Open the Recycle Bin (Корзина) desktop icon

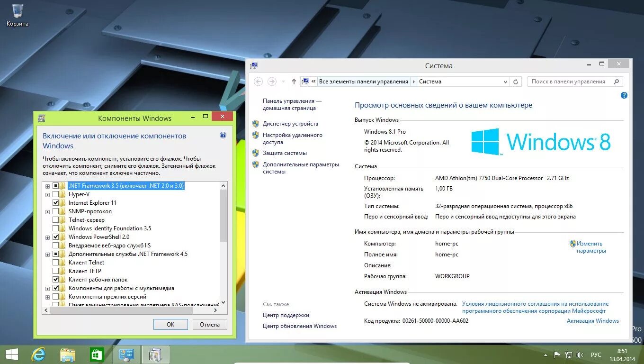pyautogui.click(x=18, y=15)
